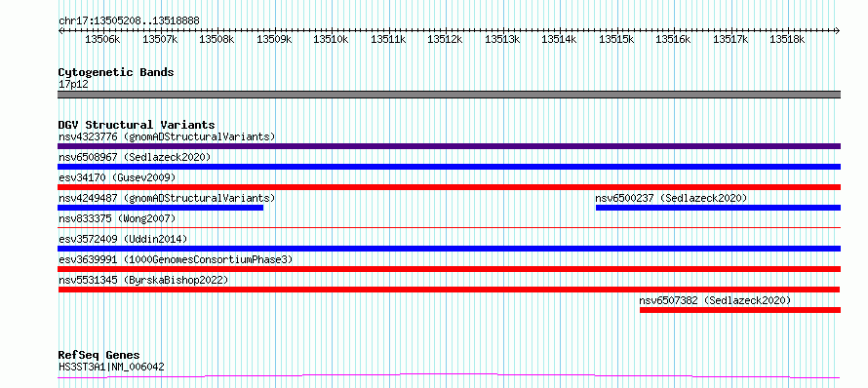
Task: Open the nsv5531345 ByrskaBishop2022 red bar
Action: (449, 290)
